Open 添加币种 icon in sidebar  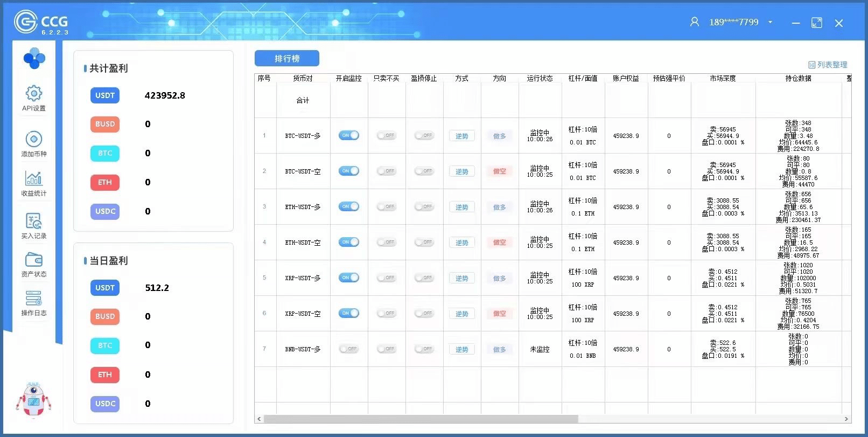[x=33, y=139]
